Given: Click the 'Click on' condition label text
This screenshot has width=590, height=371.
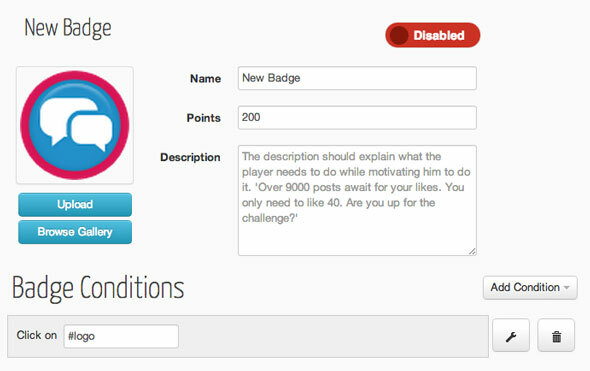Looking at the screenshot, I should point(36,335).
